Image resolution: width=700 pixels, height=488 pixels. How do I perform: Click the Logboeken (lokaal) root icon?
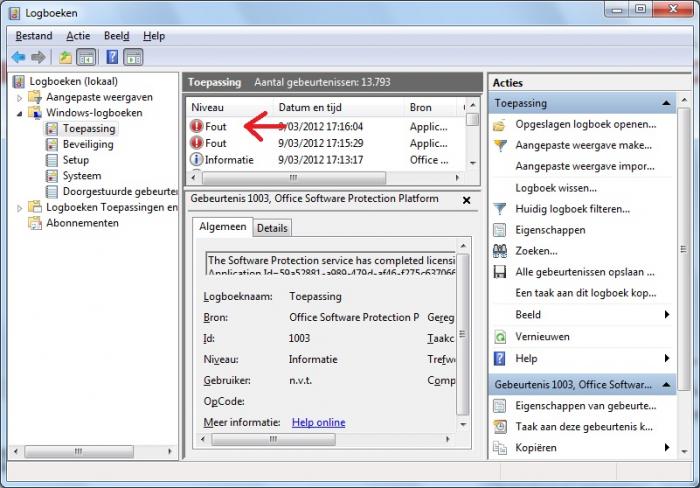click(x=19, y=81)
